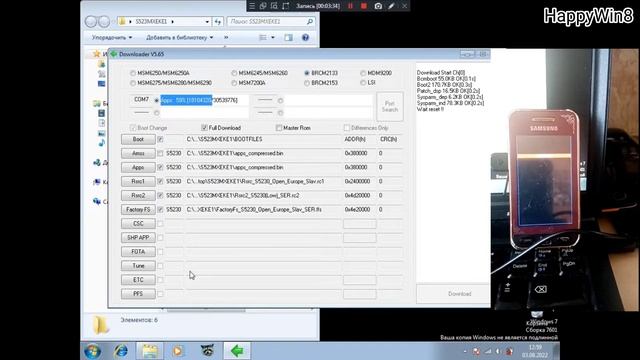Select the MDM9200 radio button
Screen dimensions: 640x360
(363, 73)
